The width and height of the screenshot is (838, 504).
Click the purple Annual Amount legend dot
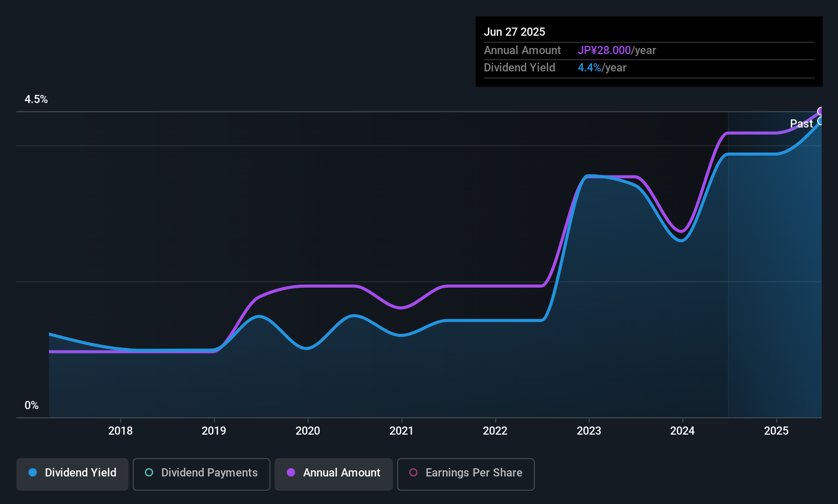pos(291,472)
